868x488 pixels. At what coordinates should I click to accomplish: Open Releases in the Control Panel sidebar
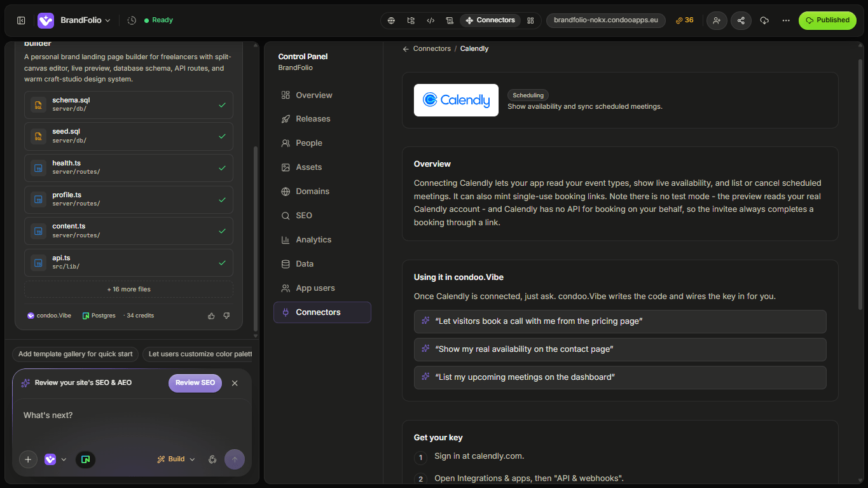coord(322,119)
